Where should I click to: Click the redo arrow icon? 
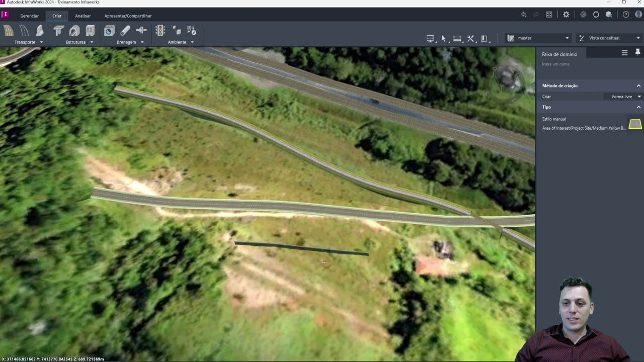(x=536, y=15)
